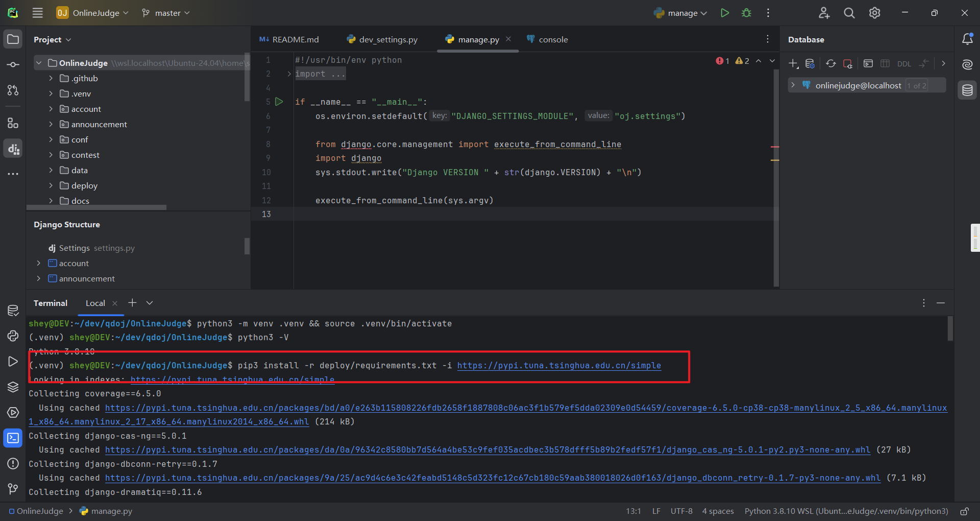Click the terminal vertical scrollbar
This screenshot has width=980, height=521.
point(950,328)
